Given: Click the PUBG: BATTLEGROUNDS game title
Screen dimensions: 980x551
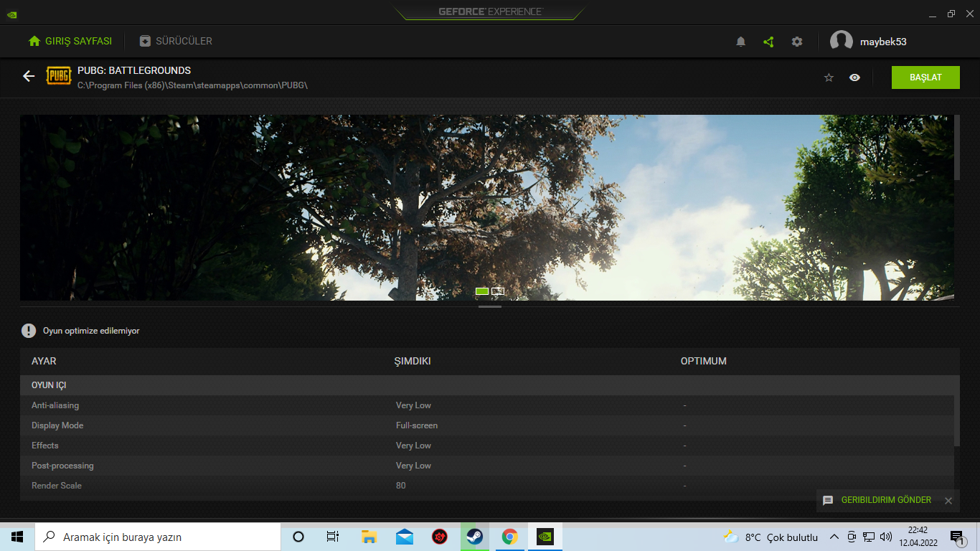Looking at the screenshot, I should (134, 70).
